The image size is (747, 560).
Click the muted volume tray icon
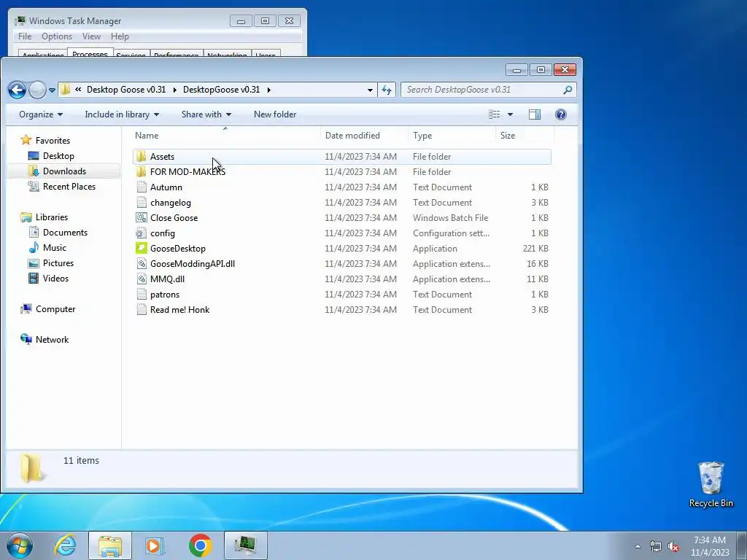coord(673,547)
